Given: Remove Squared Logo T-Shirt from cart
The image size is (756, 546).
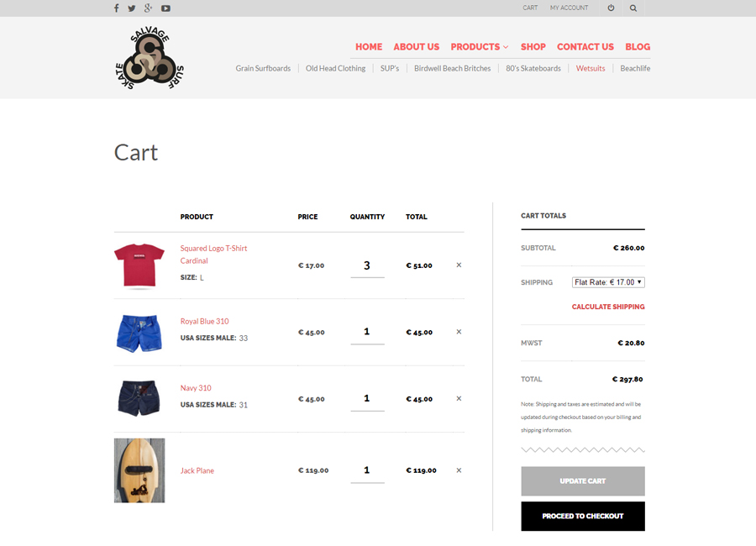Looking at the screenshot, I should click(459, 265).
